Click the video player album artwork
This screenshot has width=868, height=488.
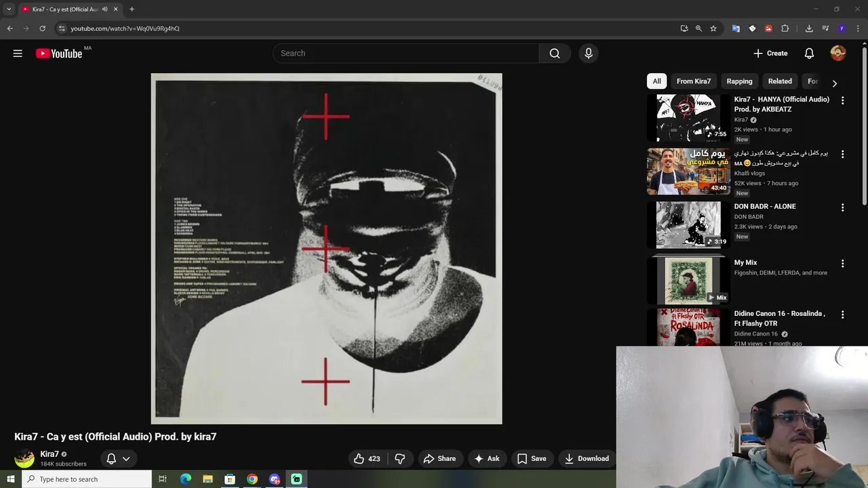(x=326, y=249)
